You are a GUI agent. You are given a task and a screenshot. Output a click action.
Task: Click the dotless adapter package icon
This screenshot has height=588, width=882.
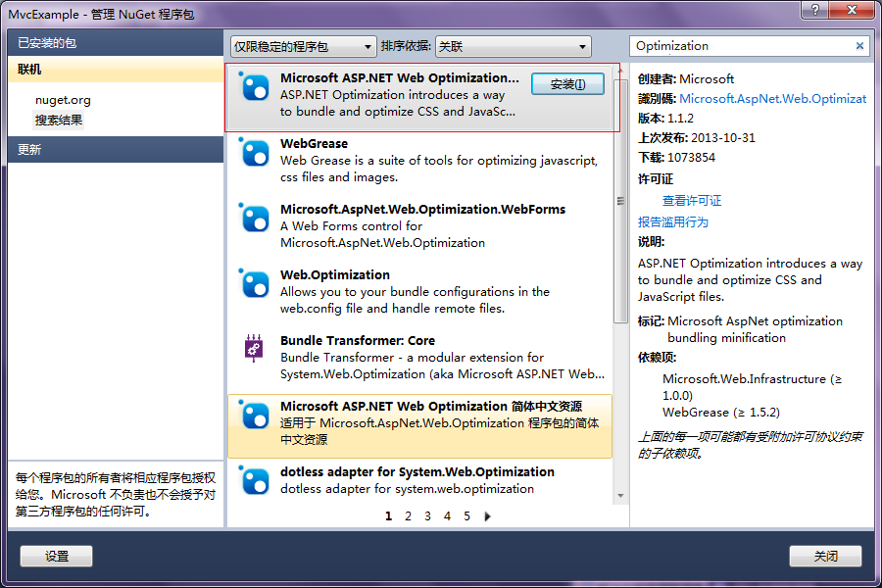(254, 481)
